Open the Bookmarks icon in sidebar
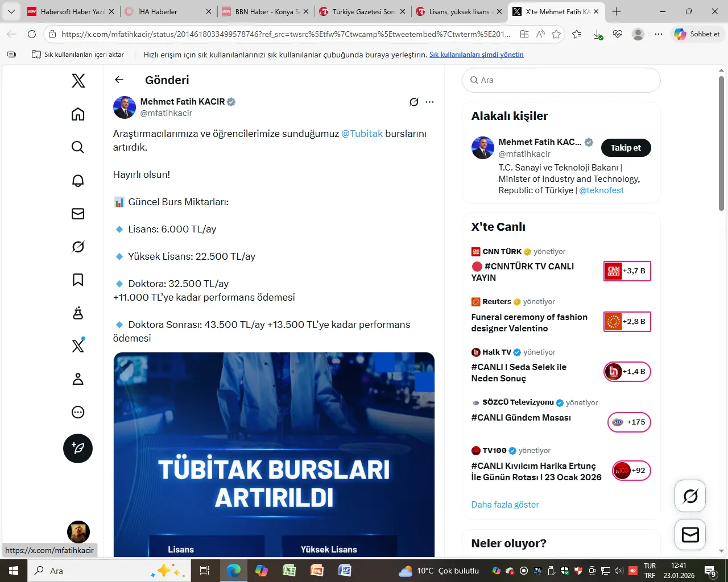The height and width of the screenshot is (582, 728). click(78, 280)
